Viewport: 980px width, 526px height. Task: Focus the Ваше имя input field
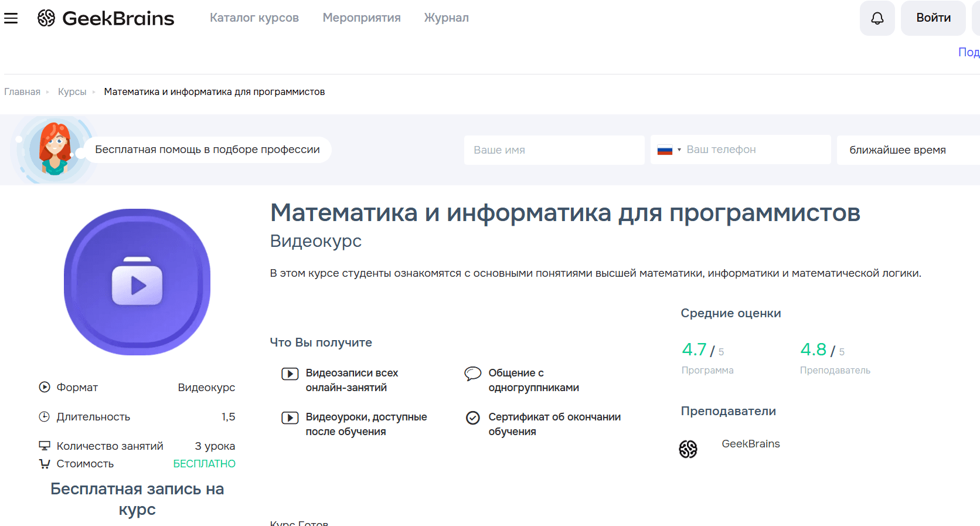pyautogui.click(x=554, y=150)
